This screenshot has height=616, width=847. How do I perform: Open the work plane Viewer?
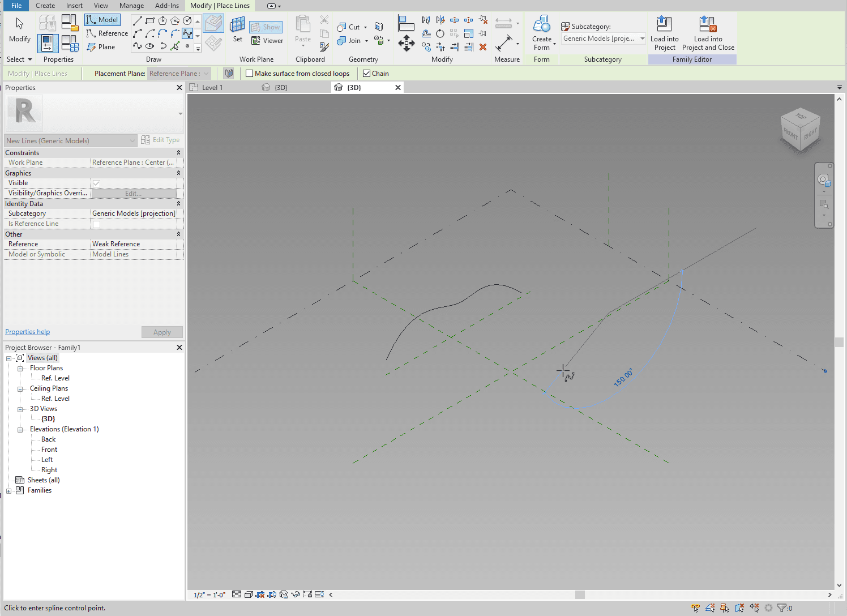coord(267,41)
